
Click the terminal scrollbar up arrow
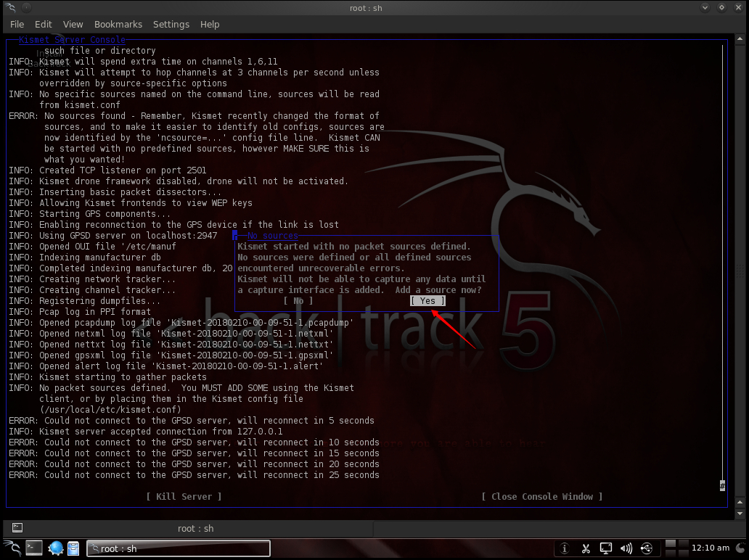(x=740, y=38)
